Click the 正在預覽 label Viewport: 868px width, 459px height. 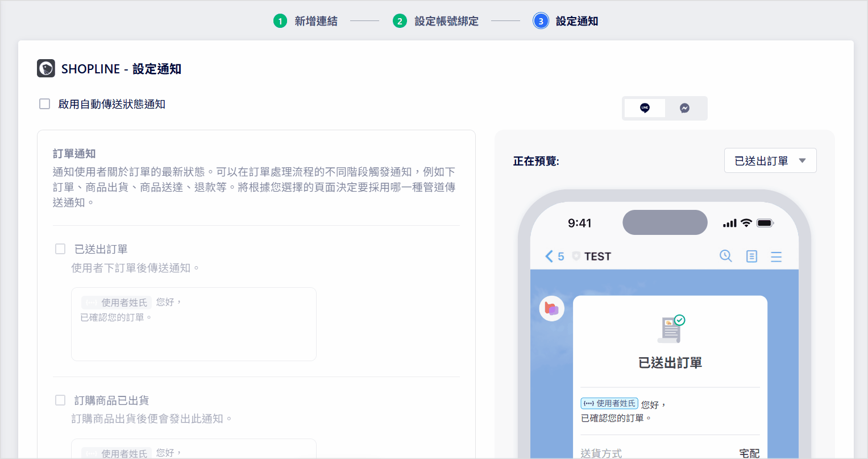coord(536,162)
